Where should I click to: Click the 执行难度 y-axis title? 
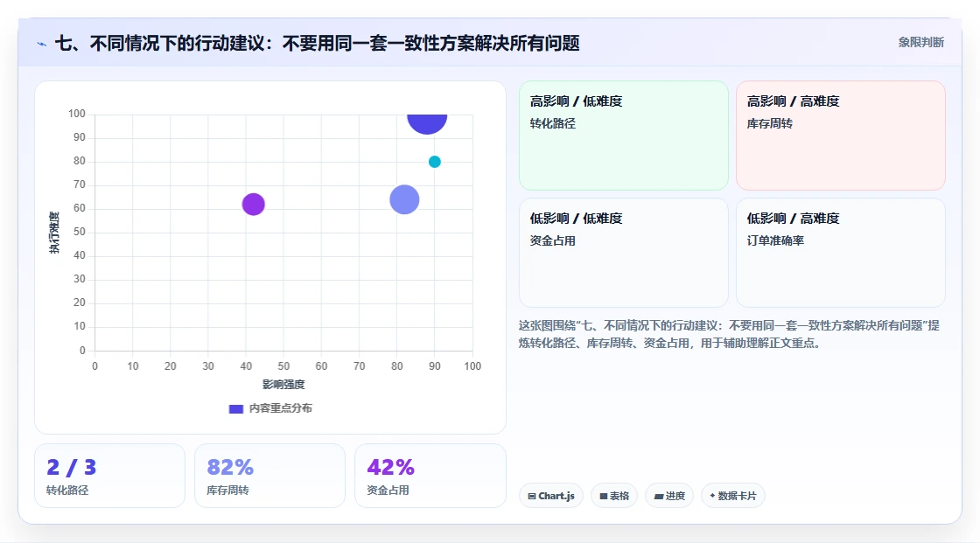[x=54, y=233]
